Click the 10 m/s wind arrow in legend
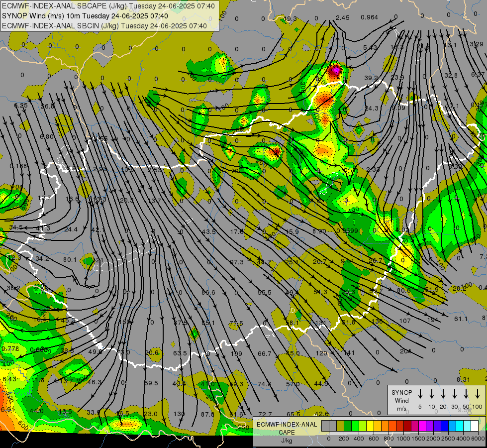The height and width of the screenshot is (448, 487). [432, 394]
